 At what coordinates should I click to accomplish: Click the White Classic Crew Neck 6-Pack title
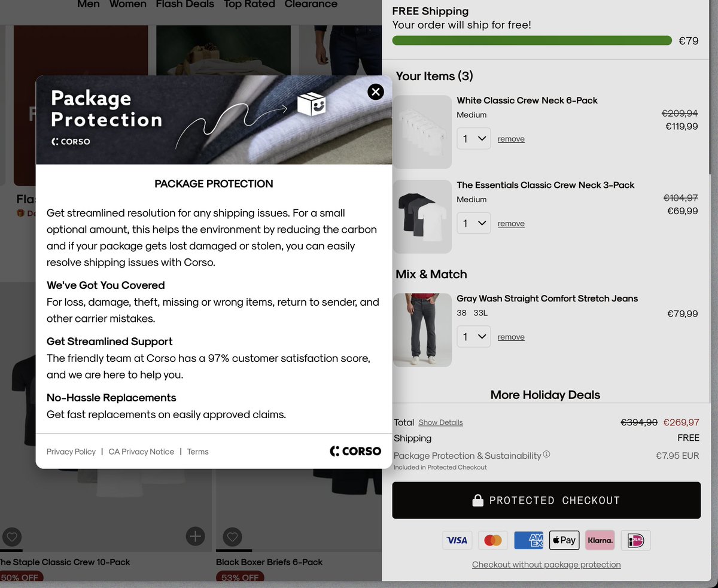point(527,100)
